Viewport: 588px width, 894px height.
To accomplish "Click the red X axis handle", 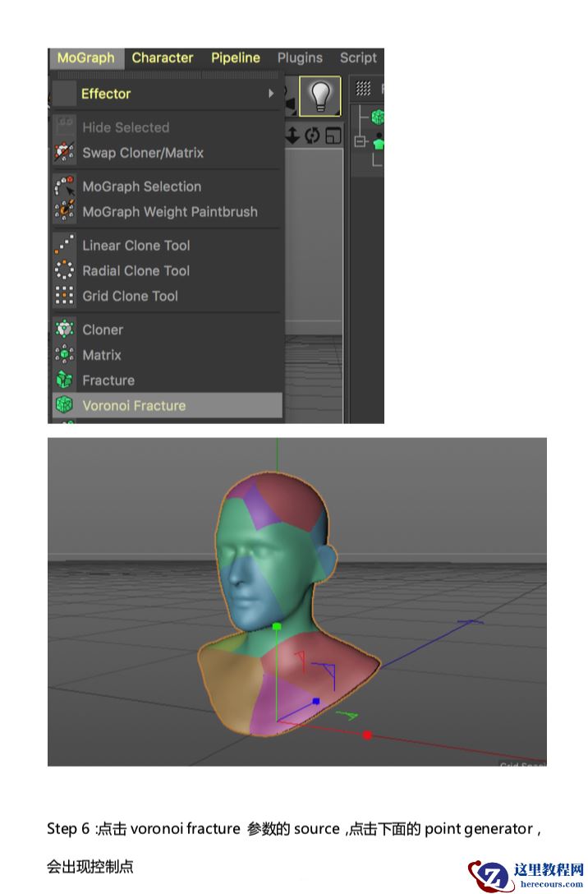I will pyautogui.click(x=367, y=735).
